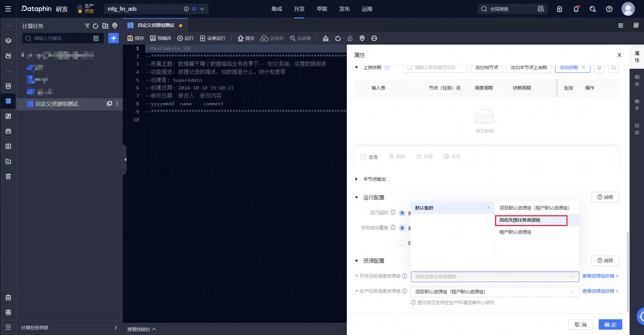Click 提交 submit in the toolbar

(x=246, y=38)
